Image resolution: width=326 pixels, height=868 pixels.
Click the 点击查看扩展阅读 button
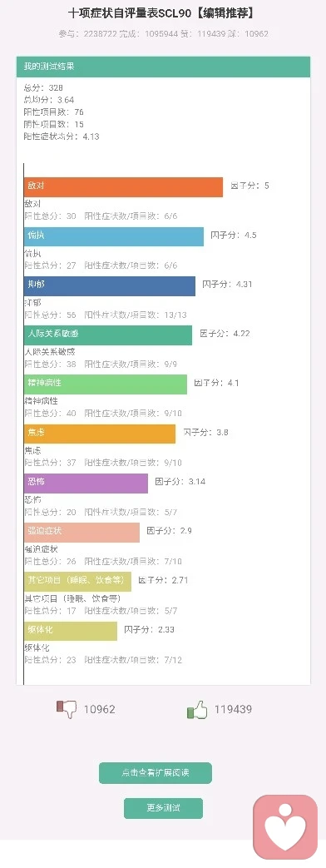pos(155,773)
